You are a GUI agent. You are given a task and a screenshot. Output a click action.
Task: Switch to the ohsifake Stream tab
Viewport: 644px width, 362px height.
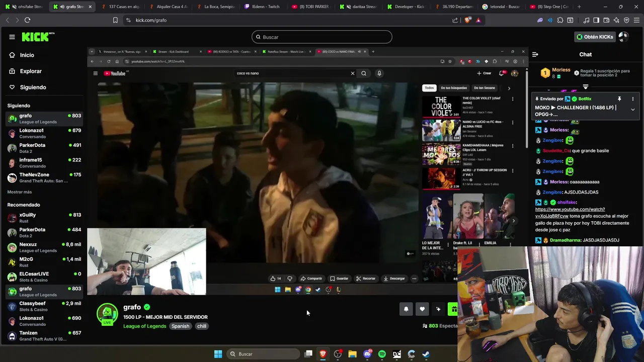24,7
